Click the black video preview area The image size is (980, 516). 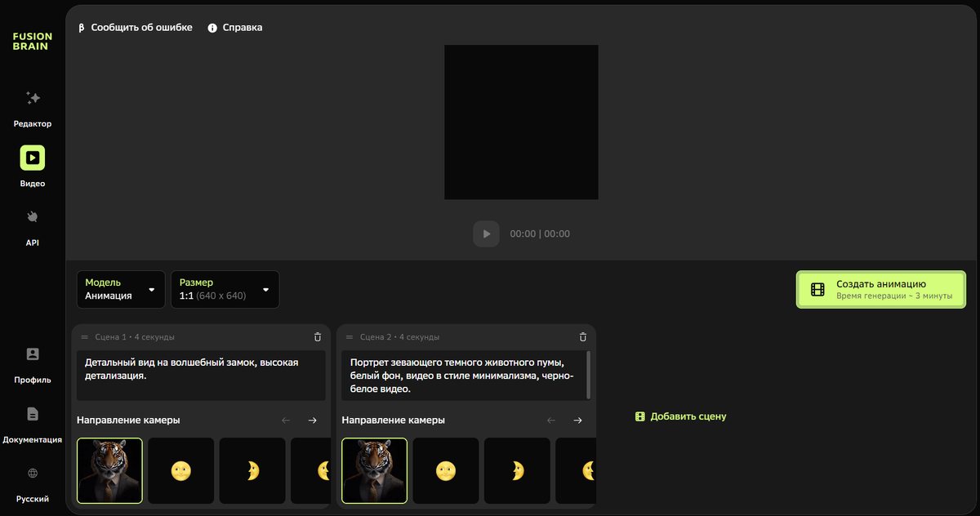click(x=521, y=122)
